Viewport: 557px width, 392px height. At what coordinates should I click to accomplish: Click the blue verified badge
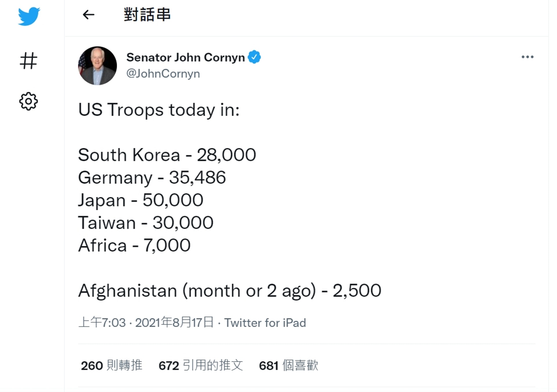tap(254, 57)
